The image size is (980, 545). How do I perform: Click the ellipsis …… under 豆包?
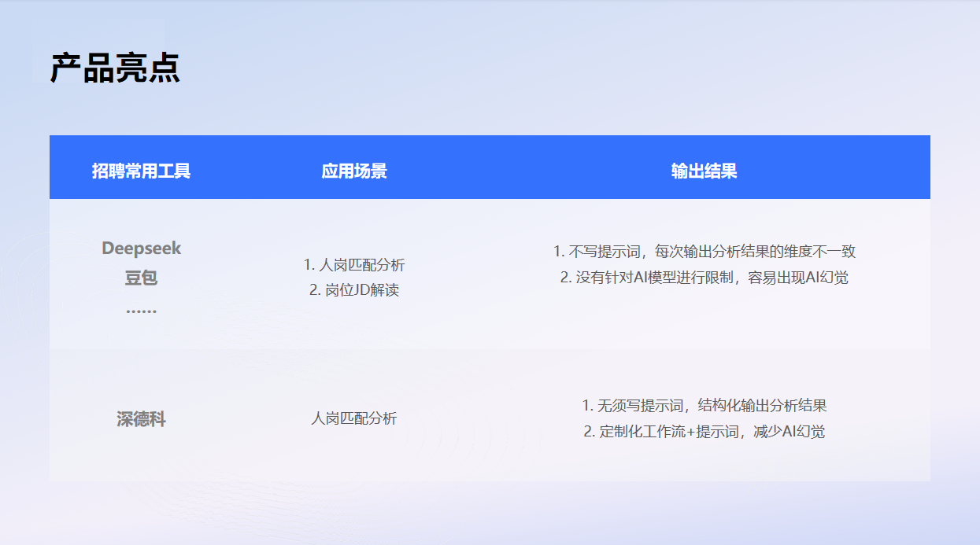pos(142,313)
